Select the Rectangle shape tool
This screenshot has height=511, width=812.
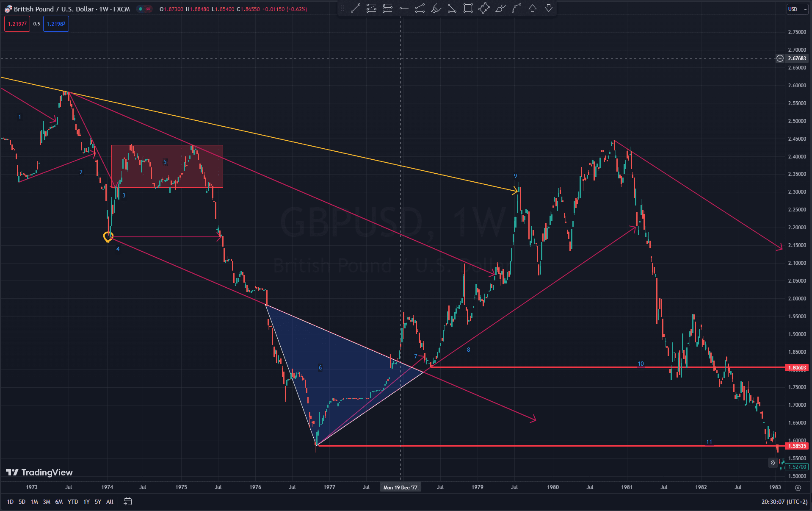pyautogui.click(x=468, y=8)
